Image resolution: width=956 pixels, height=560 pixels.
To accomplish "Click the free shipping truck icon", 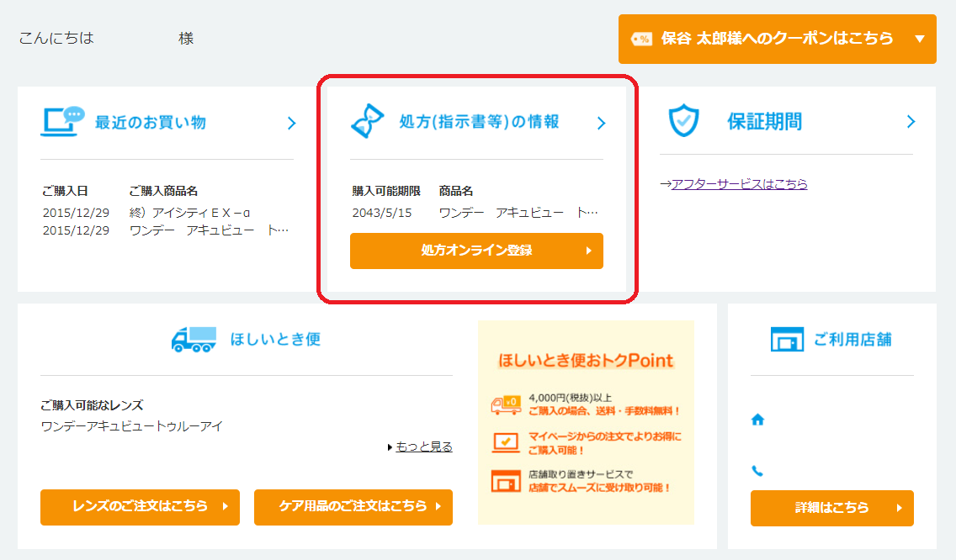I will pos(505,405).
